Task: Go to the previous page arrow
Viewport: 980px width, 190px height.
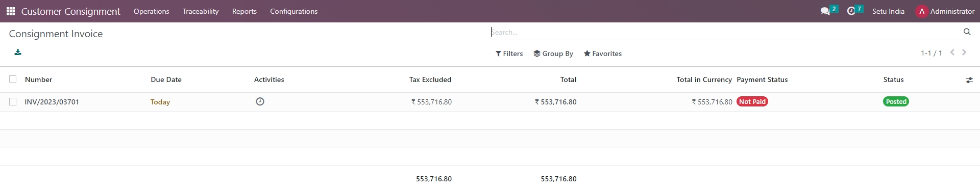Action: click(952, 52)
